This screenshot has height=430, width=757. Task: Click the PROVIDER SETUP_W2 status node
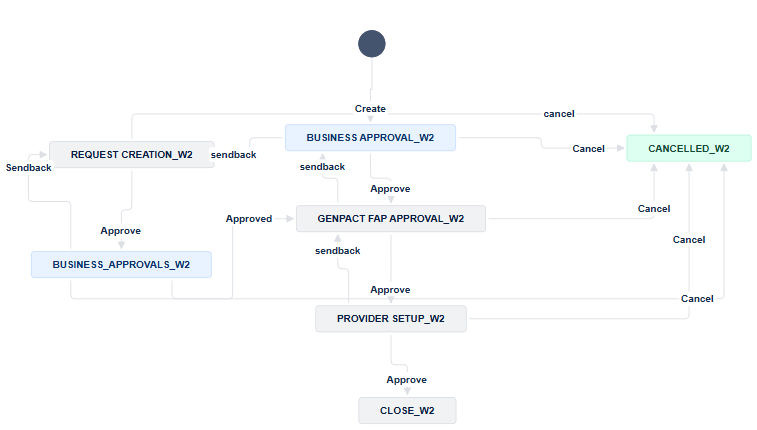click(x=391, y=319)
